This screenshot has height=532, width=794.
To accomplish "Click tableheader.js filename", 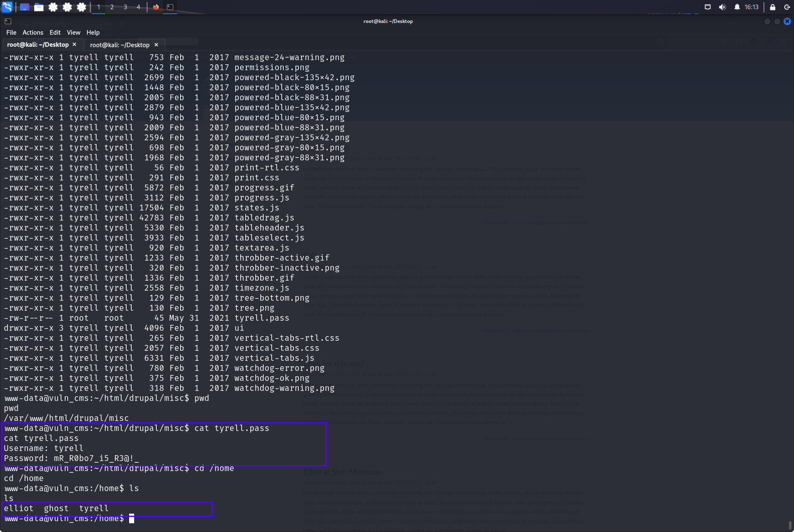I will [269, 228].
